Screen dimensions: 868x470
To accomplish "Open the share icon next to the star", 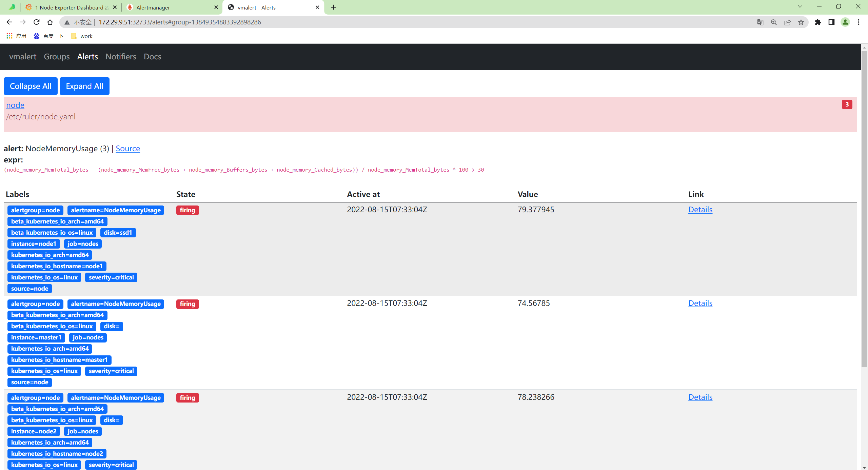I will click(787, 22).
